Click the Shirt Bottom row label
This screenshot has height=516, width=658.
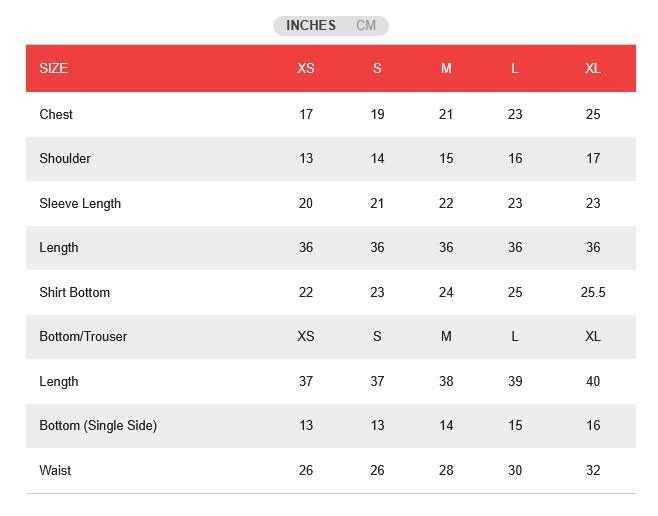tap(75, 293)
